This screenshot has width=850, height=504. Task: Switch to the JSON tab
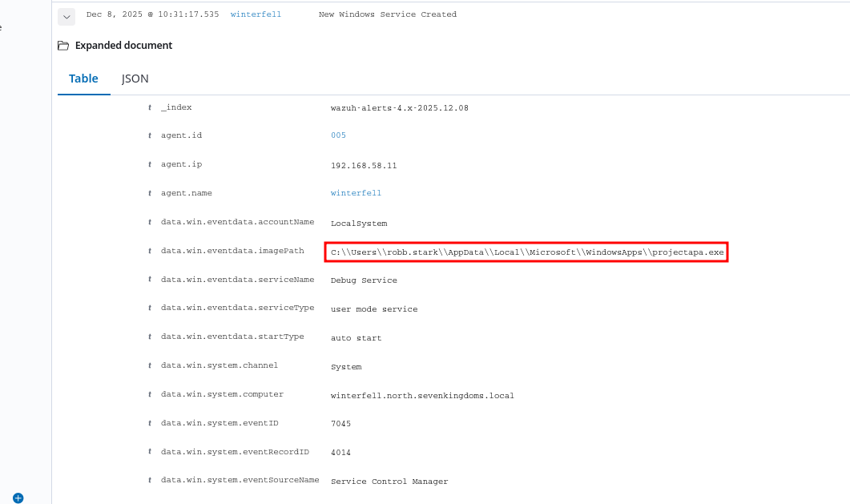[x=135, y=79]
